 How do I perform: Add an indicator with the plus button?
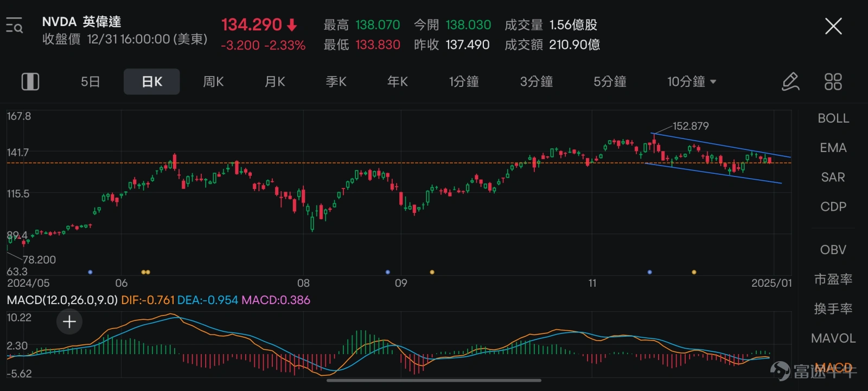[69, 321]
